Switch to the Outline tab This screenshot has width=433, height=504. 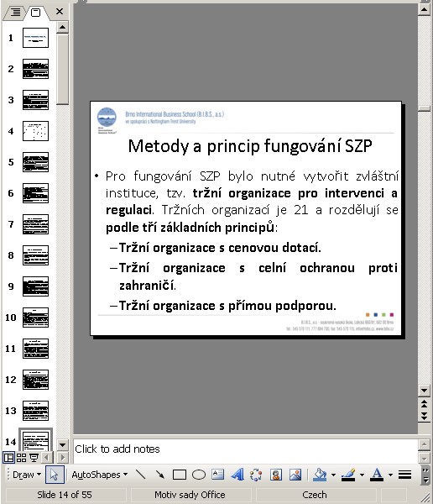[x=15, y=13]
